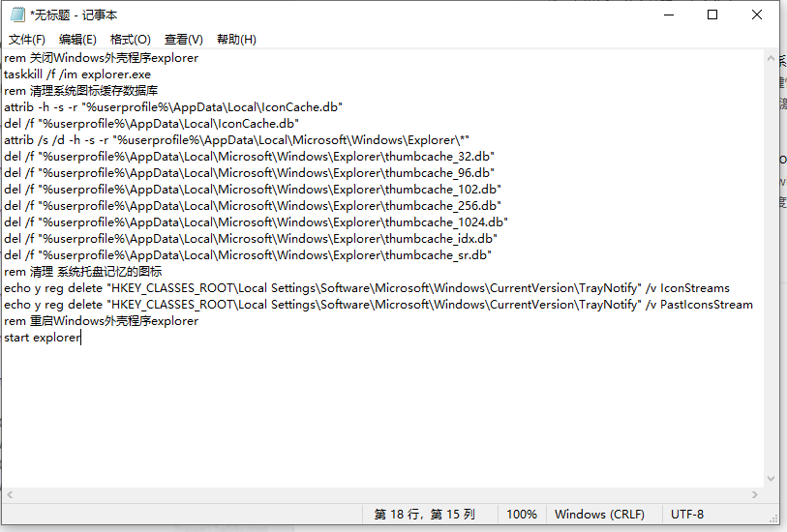Maximize the Notepad window
This screenshot has height=532, width=787.
[712, 15]
